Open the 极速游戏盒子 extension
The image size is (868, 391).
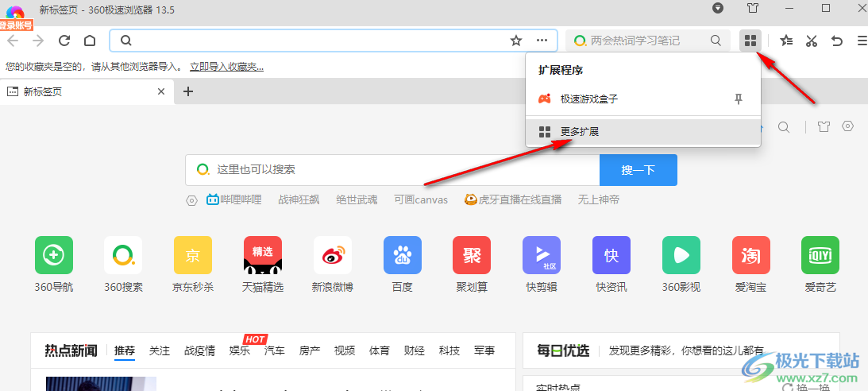coord(589,99)
